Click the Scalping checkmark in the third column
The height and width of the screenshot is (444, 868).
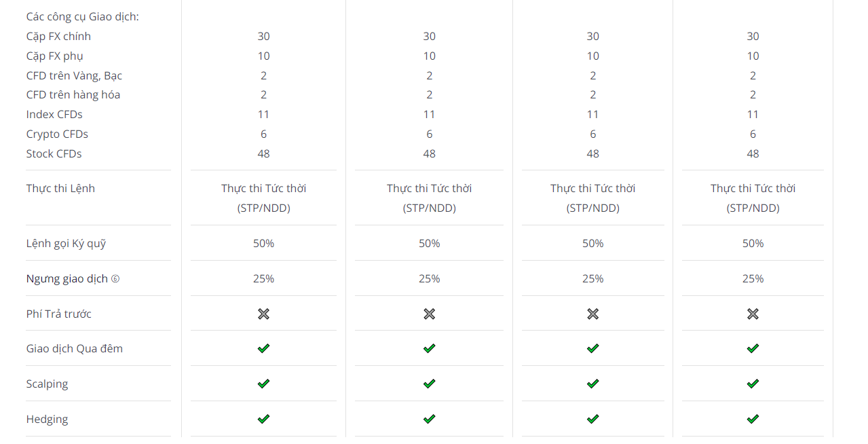(592, 384)
